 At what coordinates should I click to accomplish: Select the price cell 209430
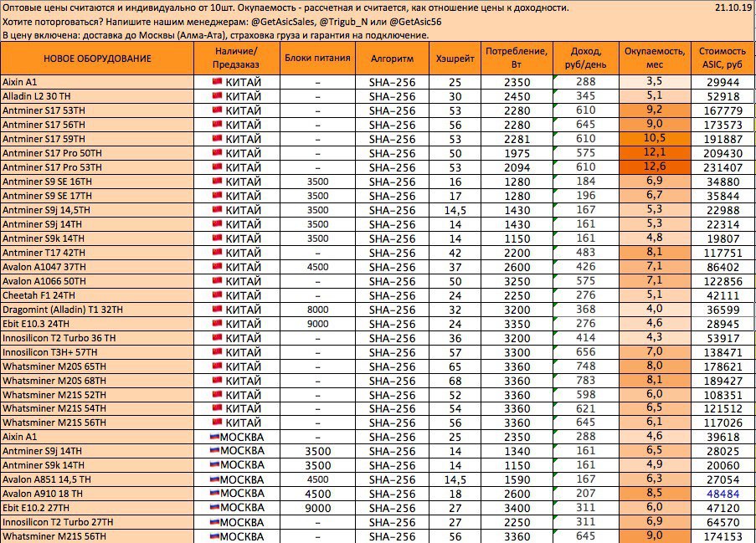(x=723, y=153)
